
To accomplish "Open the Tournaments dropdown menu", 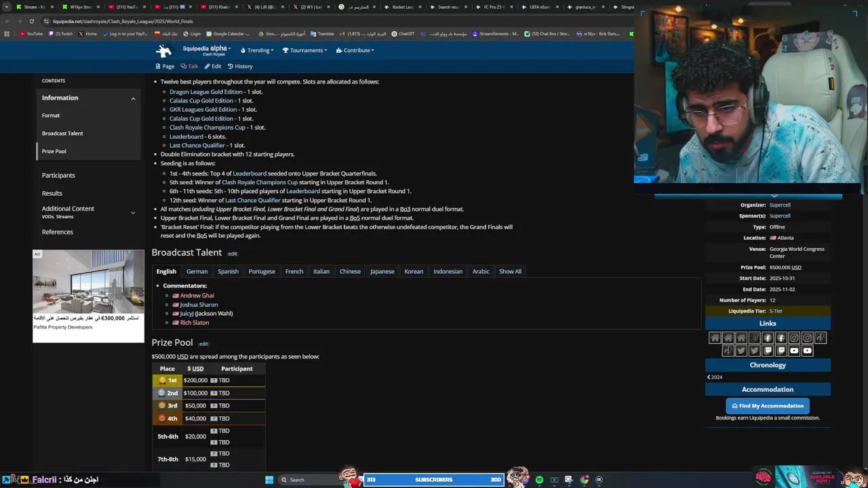I will [304, 50].
